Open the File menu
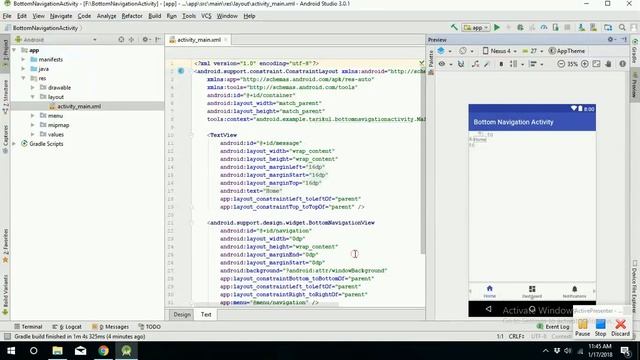Screen dimensions: 640x360 (7, 16)
